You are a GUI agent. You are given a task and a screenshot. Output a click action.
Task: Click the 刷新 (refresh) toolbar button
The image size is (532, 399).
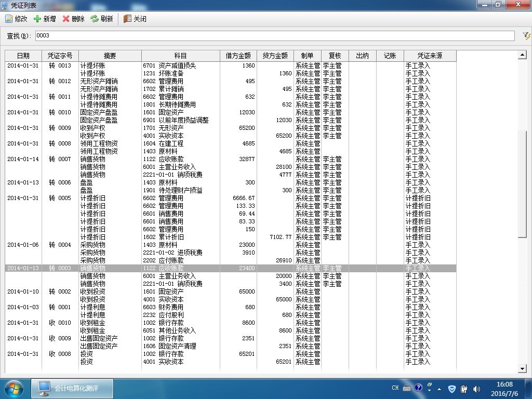(102, 19)
